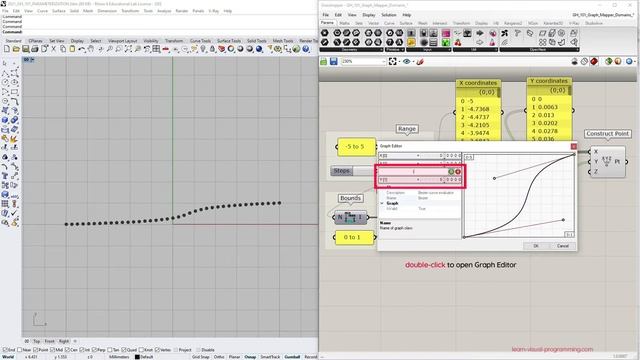640x360 pixels.
Task: Click the blue Help icon in Rhino toolbar
Action: [x=305, y=49]
